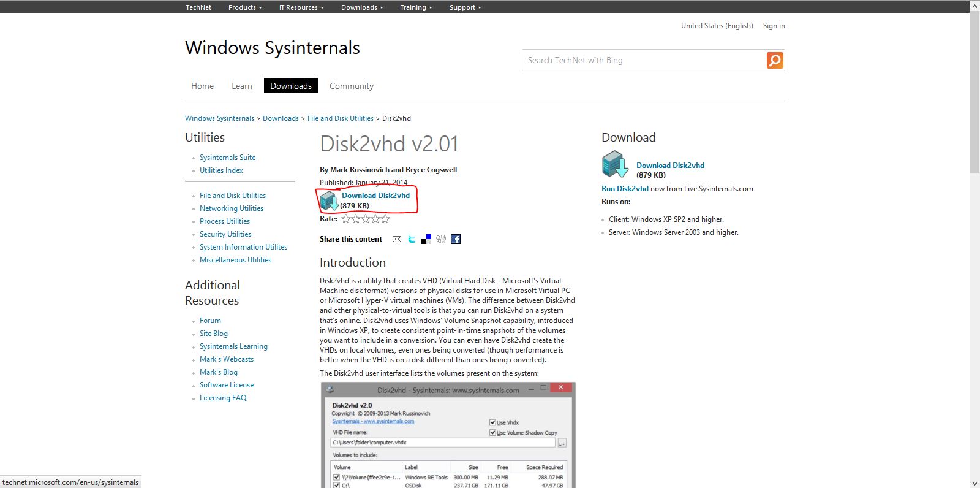Click the circled Download Disk2vhd link
Image resolution: width=980 pixels, height=488 pixels.
coord(375,196)
